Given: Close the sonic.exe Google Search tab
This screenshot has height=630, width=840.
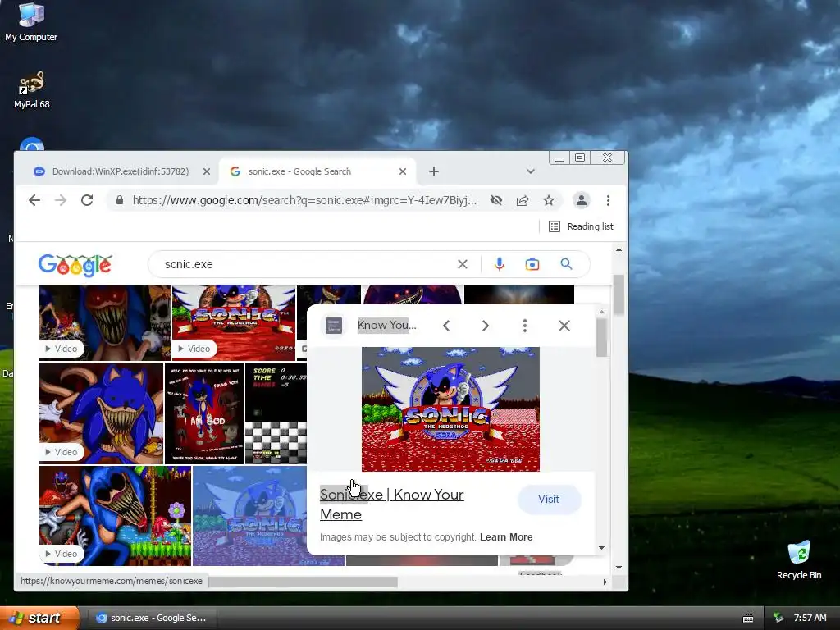Looking at the screenshot, I should (x=403, y=171).
